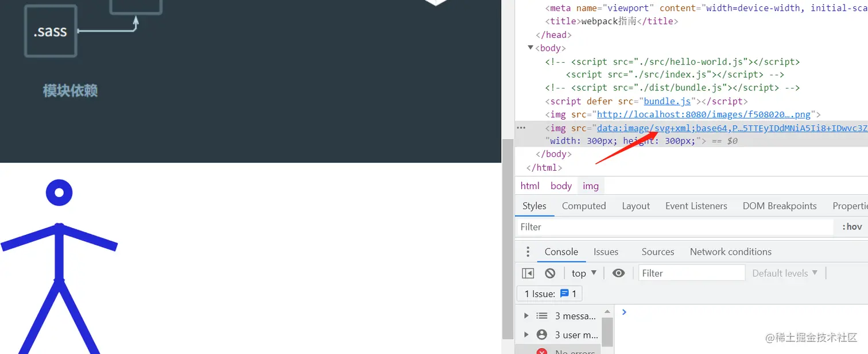Viewport: 868px width, 354px height.
Task: Focus the console Filter field
Action: [x=692, y=273]
